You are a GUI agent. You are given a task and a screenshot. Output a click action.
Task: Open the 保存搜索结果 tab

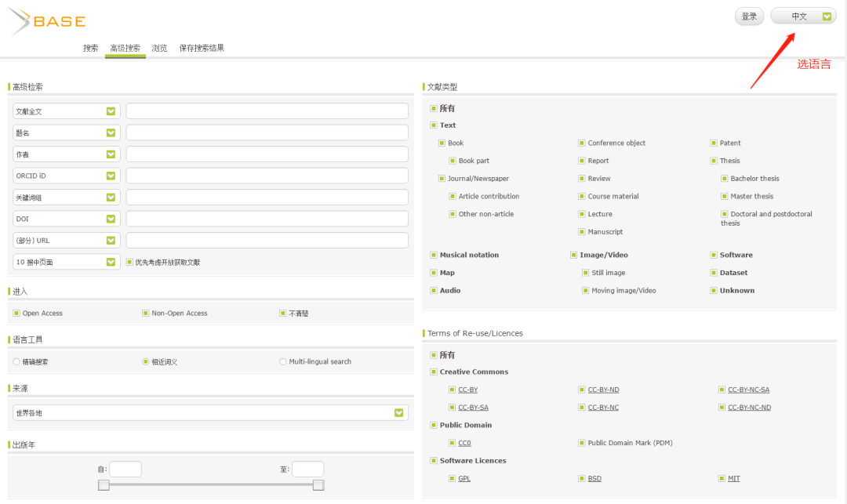pos(202,48)
